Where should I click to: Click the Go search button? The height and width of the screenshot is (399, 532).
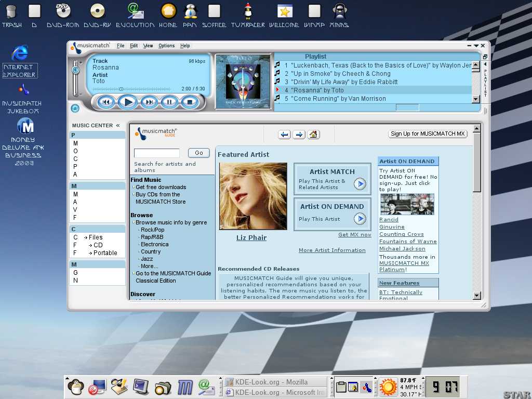point(199,153)
